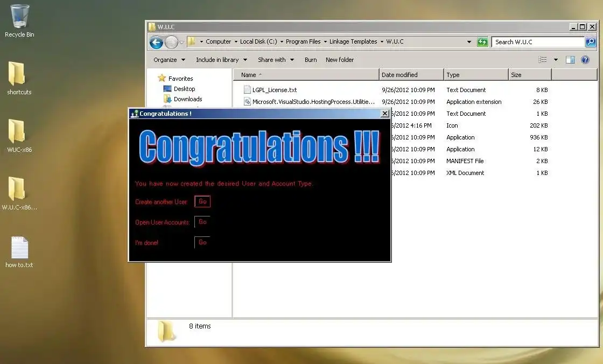
Task: Click the address bar refresh icon
Action: click(x=482, y=42)
